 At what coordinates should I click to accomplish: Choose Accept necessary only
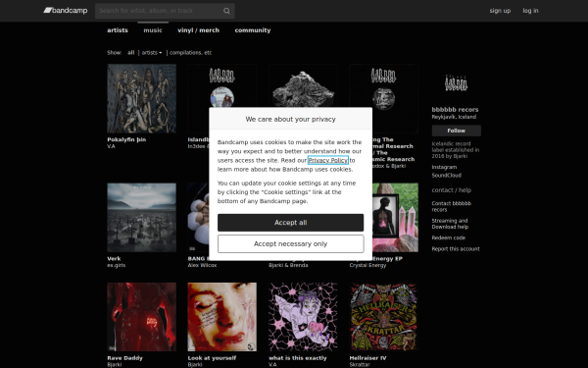[291, 244]
